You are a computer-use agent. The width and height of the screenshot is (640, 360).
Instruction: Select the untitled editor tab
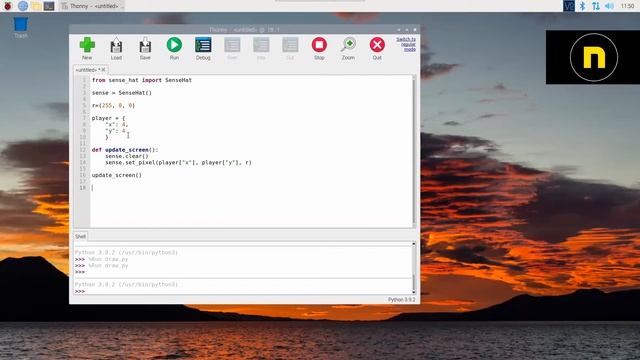(x=87, y=70)
